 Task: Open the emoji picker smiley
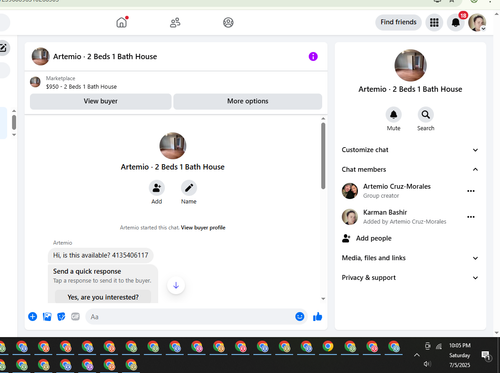pos(300,316)
